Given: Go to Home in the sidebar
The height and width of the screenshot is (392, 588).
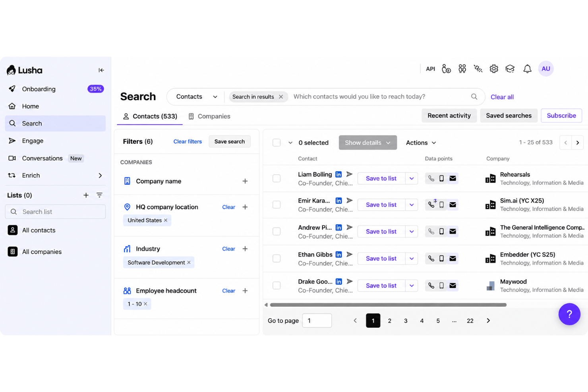Looking at the screenshot, I should 55,106.
